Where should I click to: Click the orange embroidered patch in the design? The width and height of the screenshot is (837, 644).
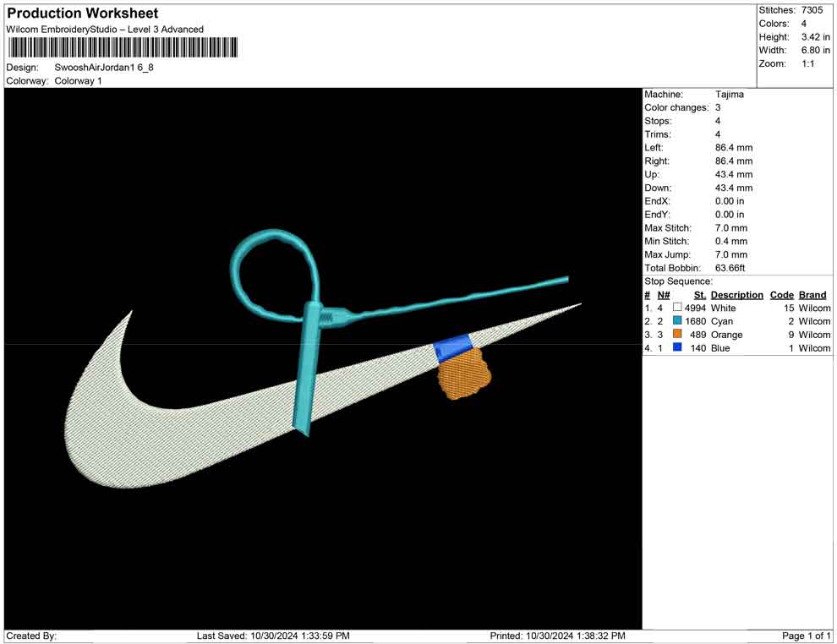click(463, 377)
